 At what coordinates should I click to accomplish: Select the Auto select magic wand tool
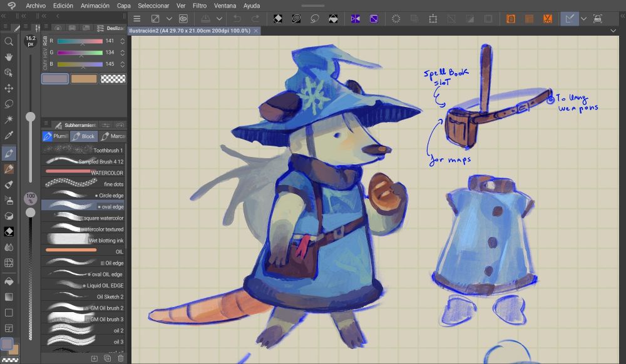[8, 119]
